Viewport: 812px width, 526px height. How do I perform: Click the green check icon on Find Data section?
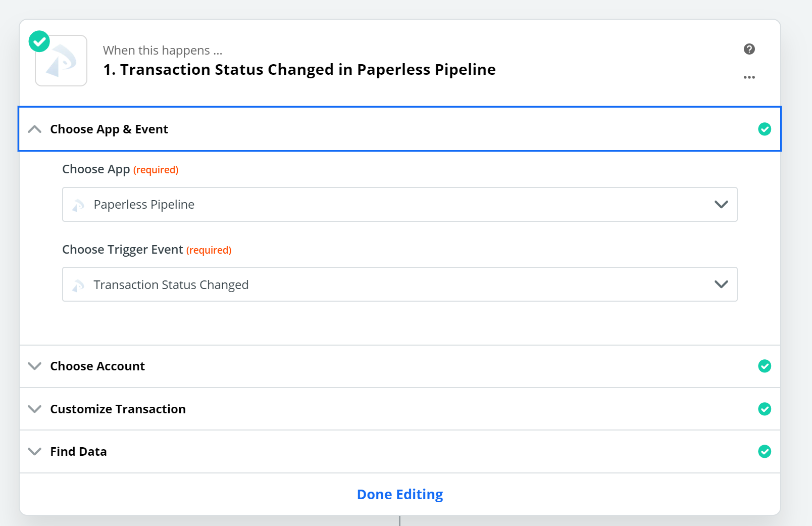click(765, 452)
